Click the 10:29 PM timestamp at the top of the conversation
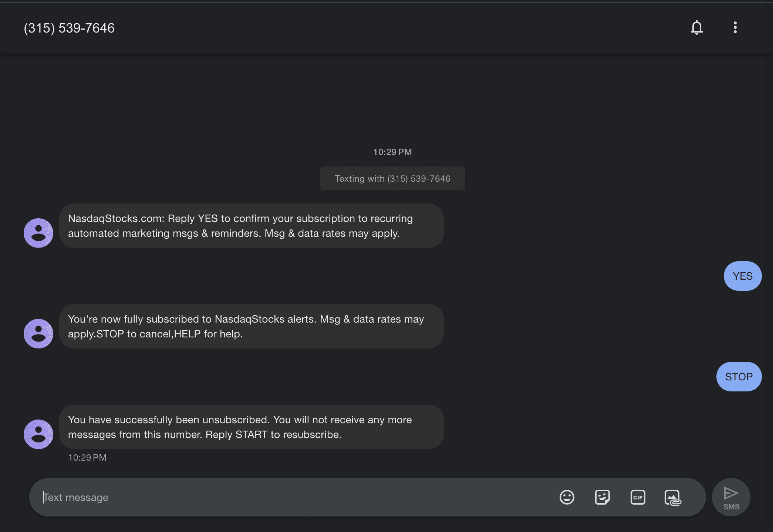The height and width of the screenshot is (532, 773). [392, 152]
